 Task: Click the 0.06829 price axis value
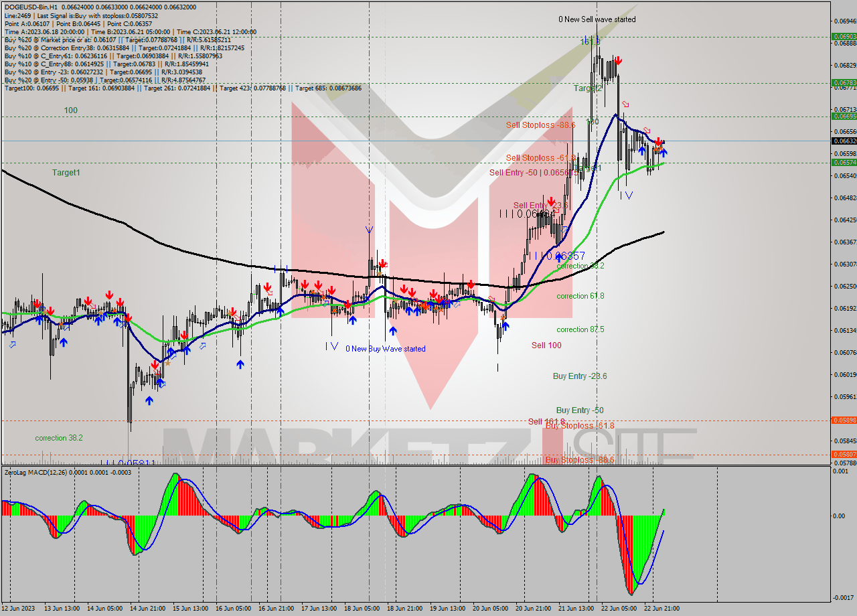tap(844, 66)
